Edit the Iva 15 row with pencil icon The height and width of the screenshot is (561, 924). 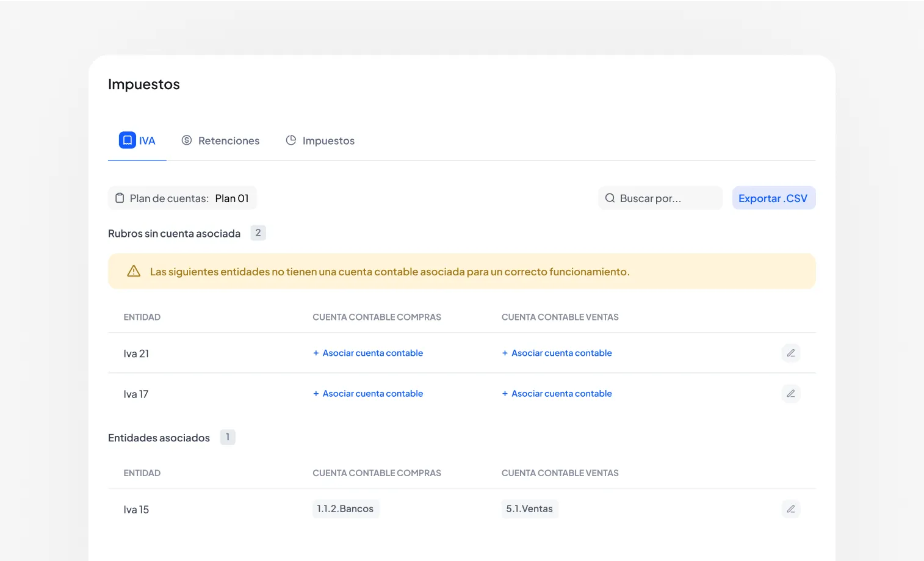pos(791,509)
